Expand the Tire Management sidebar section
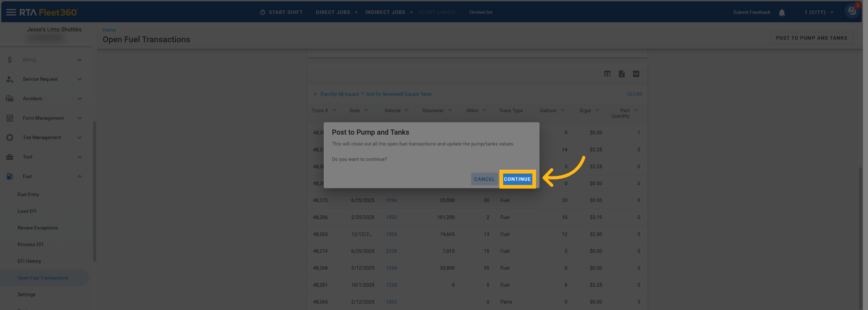The image size is (868, 310). coord(80,138)
